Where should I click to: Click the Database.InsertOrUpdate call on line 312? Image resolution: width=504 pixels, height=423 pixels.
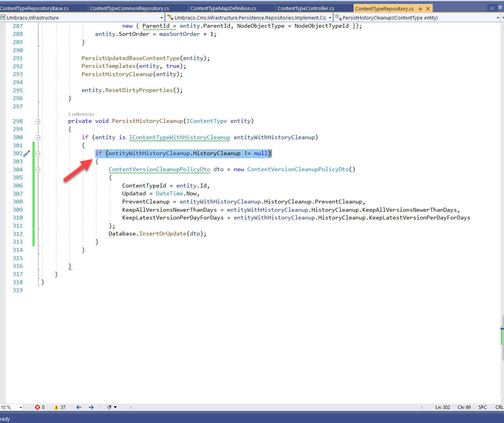[157, 234]
